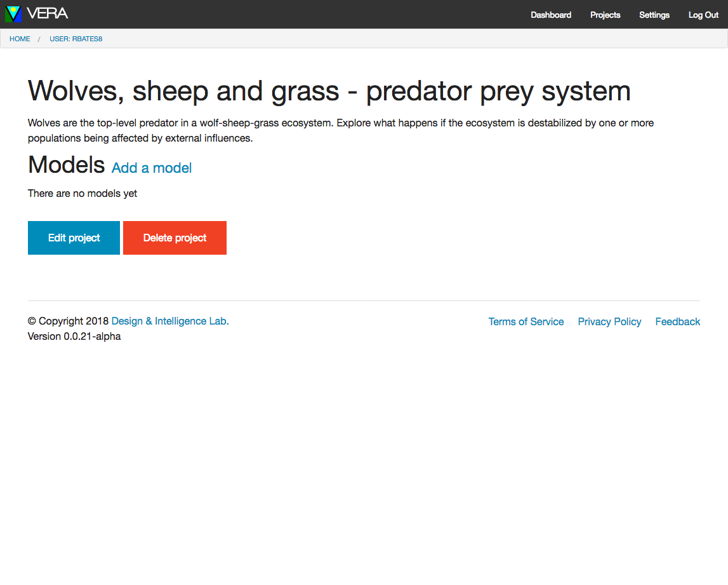Open Settings from the top navigation
728x585 pixels.
coord(654,15)
